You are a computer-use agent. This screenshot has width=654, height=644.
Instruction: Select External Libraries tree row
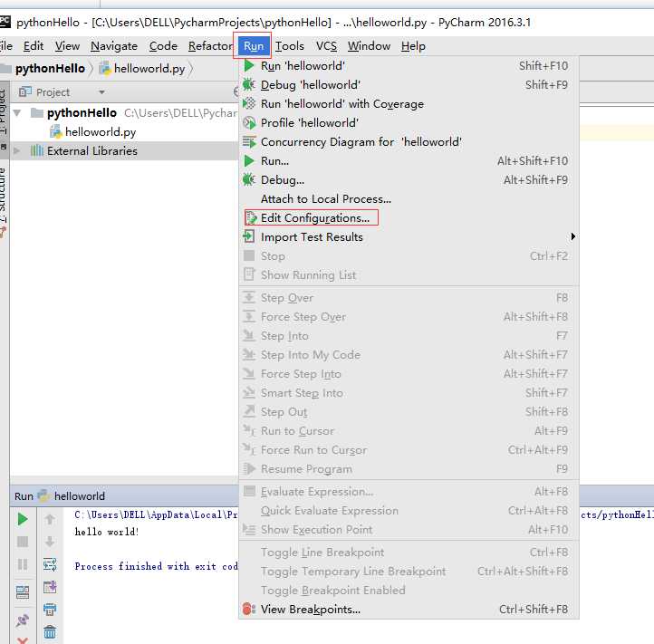pos(124,150)
